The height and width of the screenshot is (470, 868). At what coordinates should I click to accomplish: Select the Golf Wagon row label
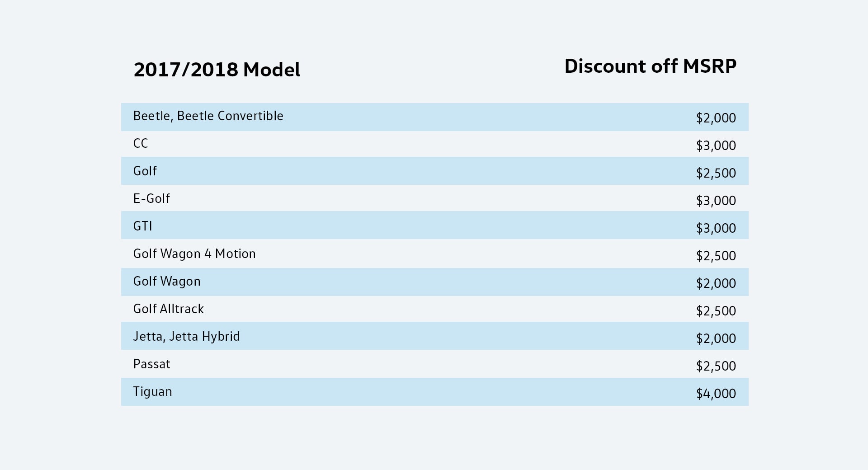coord(167,282)
